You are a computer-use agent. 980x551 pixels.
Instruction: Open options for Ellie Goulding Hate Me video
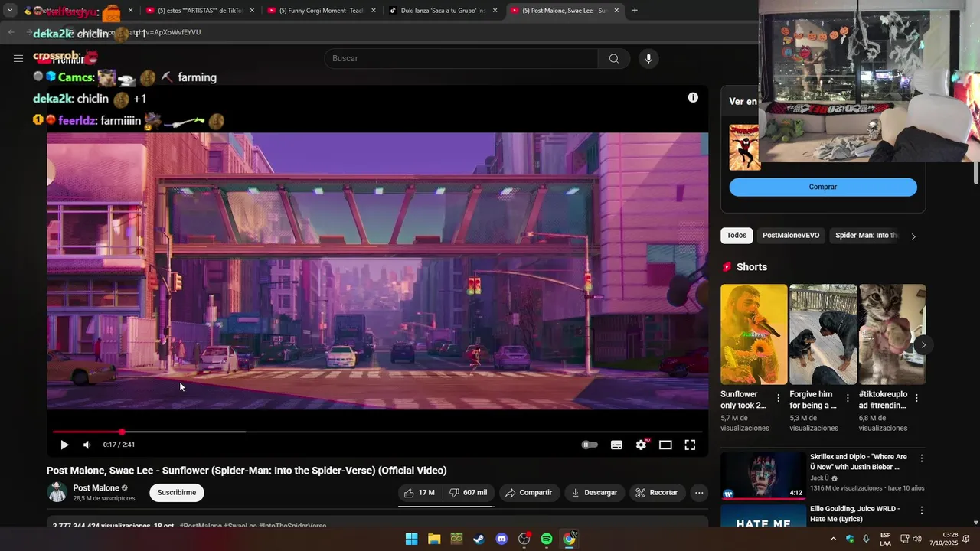[x=922, y=510]
